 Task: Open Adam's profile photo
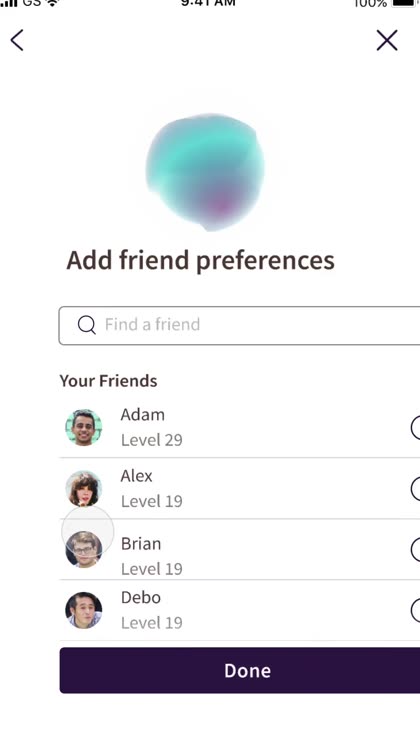point(84,428)
